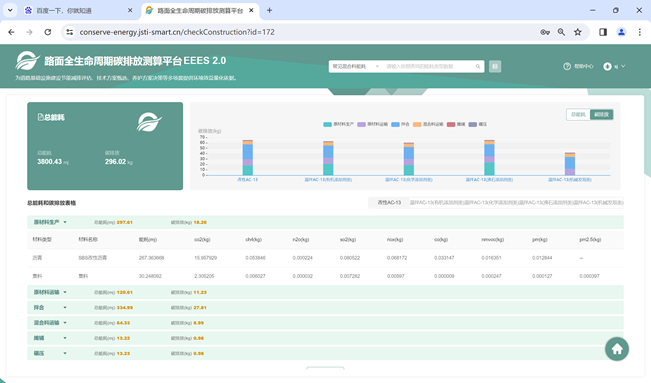Screen dimensions: 651x383
Task: Select the 温拌AC-13(有机添加剂类) table tab
Action: (x=436, y=203)
